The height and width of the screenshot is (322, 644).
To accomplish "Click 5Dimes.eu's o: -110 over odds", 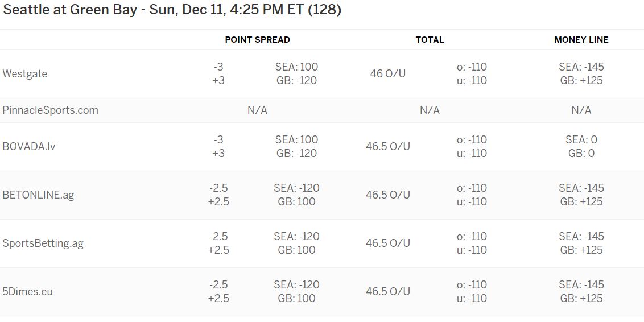I will [x=472, y=284].
